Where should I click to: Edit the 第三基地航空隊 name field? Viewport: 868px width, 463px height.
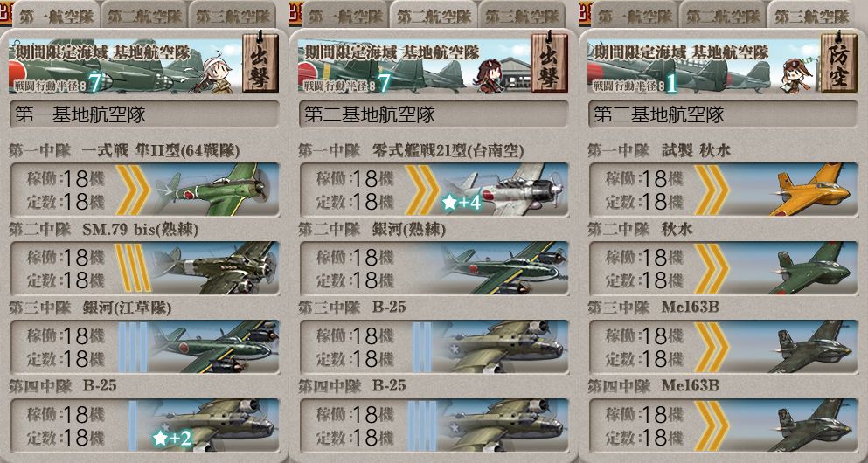(723, 114)
